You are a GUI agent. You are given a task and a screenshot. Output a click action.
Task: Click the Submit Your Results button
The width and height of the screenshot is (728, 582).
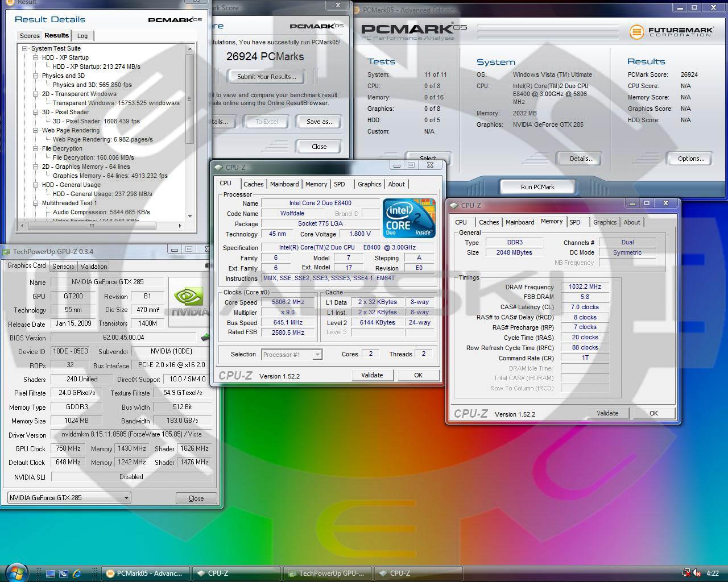266,77
